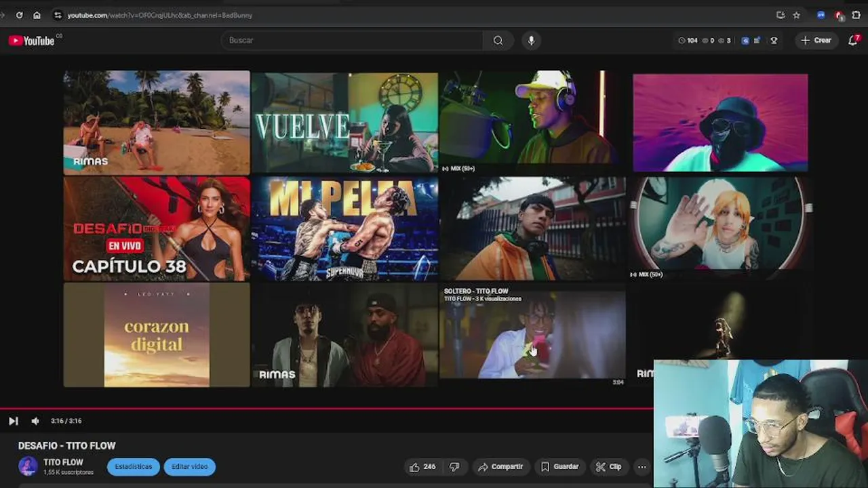The height and width of the screenshot is (488, 868).
Task: Click the trophy extension icon in YouTube header
Action: [x=774, y=41]
